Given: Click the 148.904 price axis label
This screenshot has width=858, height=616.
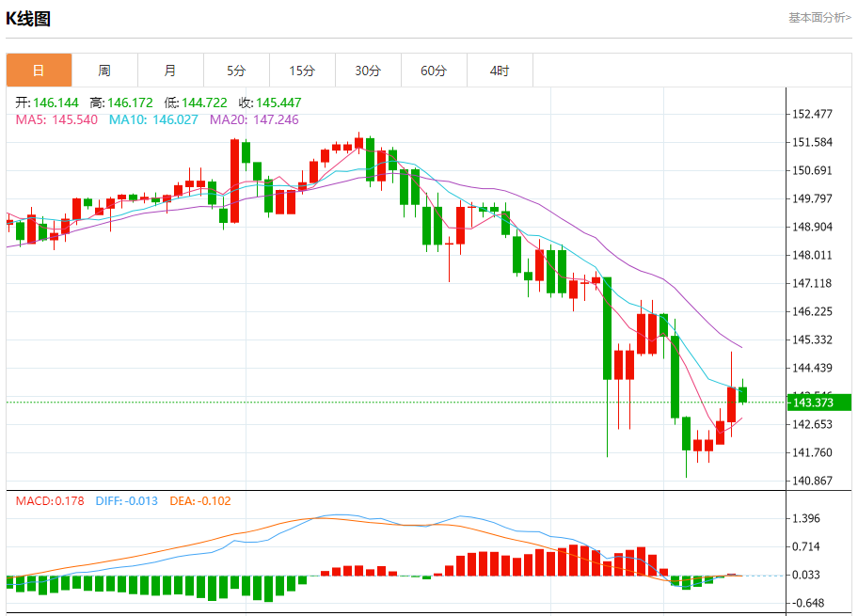Looking at the screenshot, I should pos(813,227).
